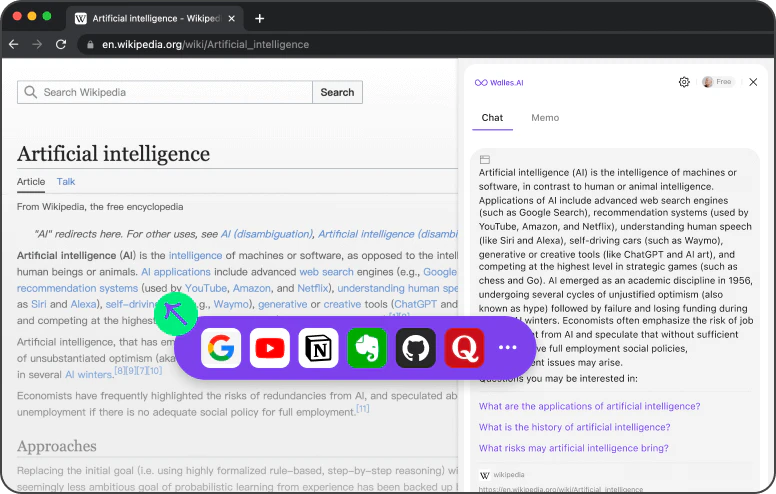Ask "What are the applications of artificial intelligence?"
Viewport: 776px width, 494px height.
point(589,406)
